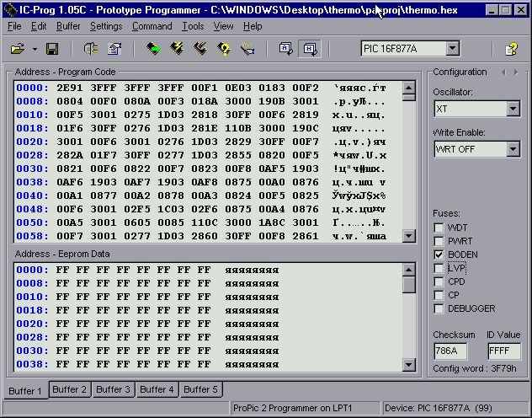This screenshot has width=532, height=418.
Task: Enable the WDT fuse checkbox
Action: point(439,228)
